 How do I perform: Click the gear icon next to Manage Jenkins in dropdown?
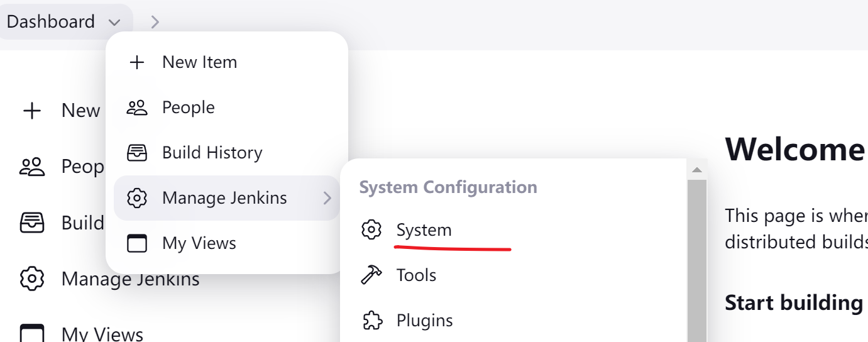136,198
